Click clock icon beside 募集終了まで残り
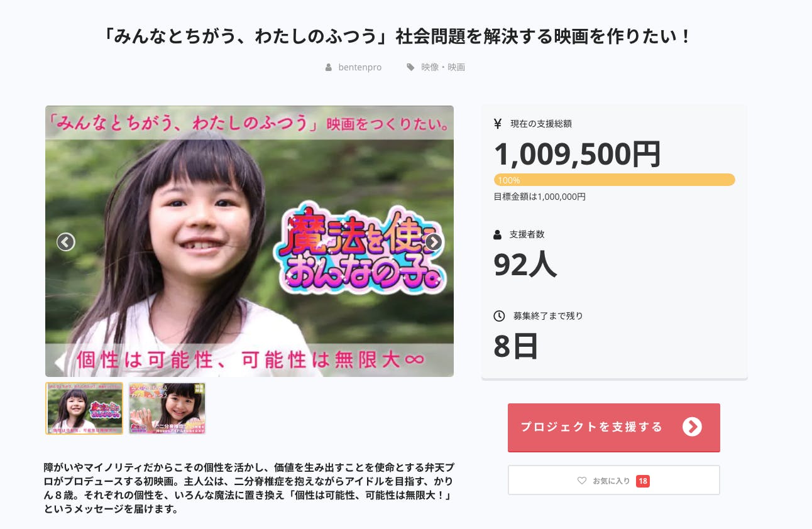This screenshot has width=812, height=529. (499, 316)
